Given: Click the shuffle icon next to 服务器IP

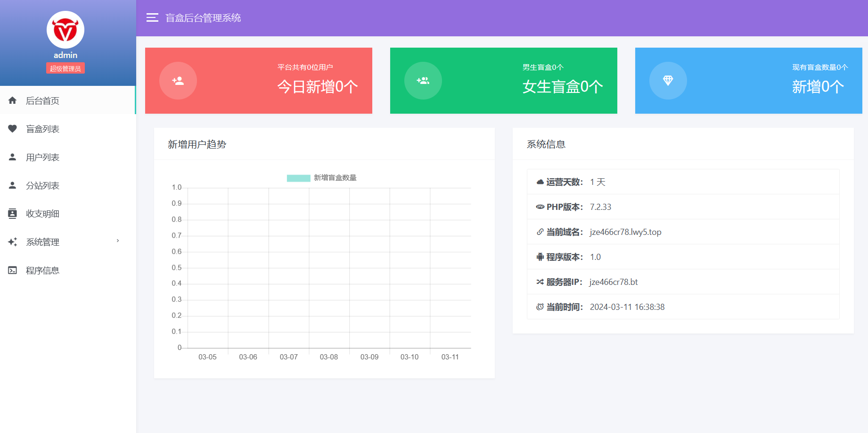Looking at the screenshot, I should 540,282.
